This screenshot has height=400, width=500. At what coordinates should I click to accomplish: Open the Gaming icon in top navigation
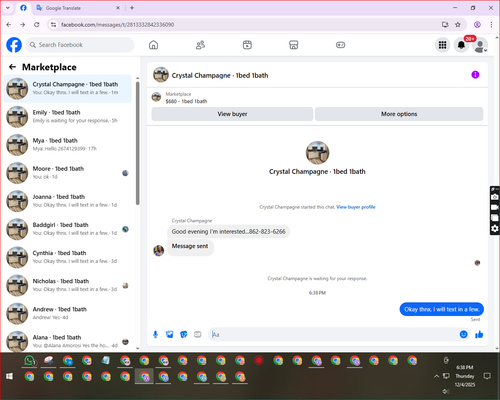(340, 45)
